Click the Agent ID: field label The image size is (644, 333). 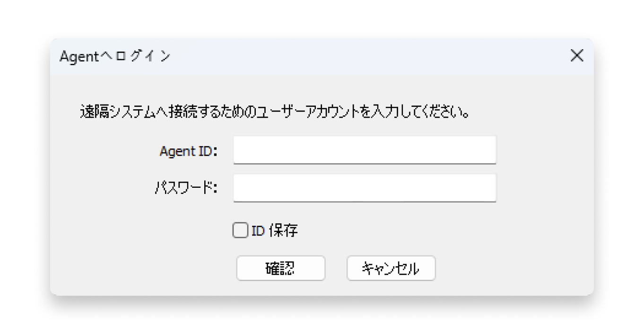(x=188, y=150)
